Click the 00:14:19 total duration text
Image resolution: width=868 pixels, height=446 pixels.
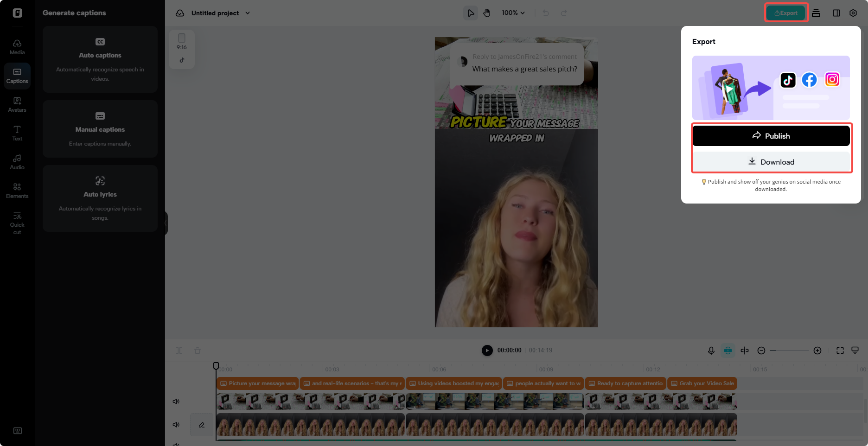[541, 350]
